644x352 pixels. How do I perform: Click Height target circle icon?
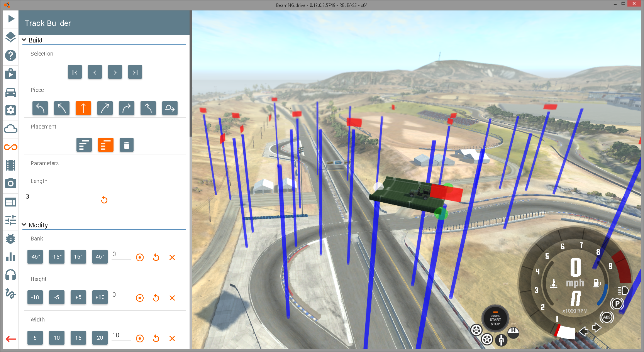[140, 298]
